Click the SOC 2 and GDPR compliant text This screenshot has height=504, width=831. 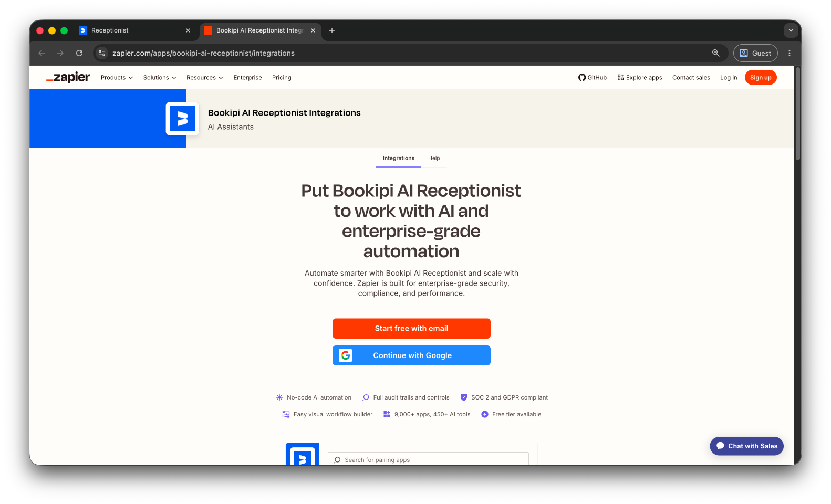coord(510,397)
